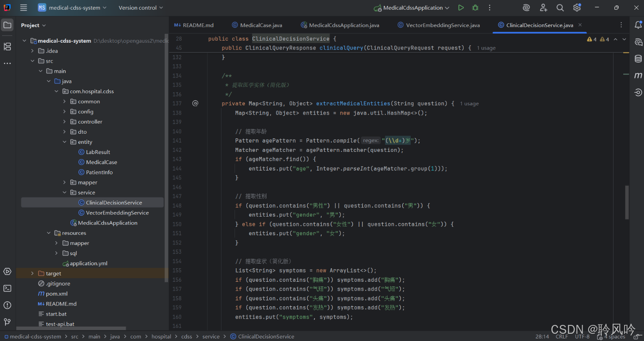Screen dimensions: 644x341
Task: Switch to the MedicalCdssApplication.java tab
Action: tap(340, 25)
